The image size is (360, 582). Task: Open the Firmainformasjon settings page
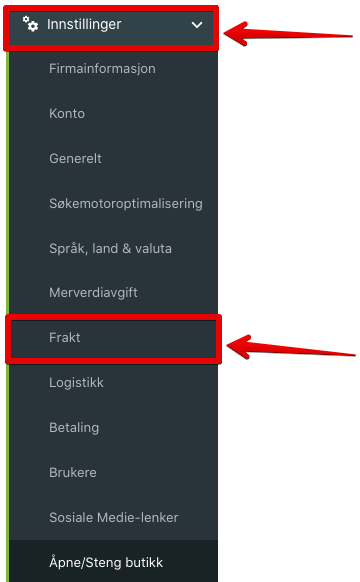[x=102, y=69]
